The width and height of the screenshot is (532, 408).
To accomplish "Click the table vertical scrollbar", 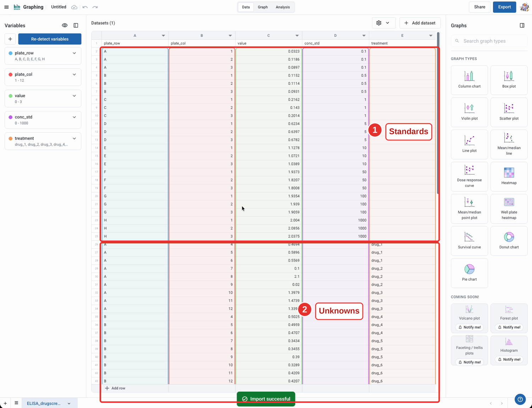I will tap(438, 113).
